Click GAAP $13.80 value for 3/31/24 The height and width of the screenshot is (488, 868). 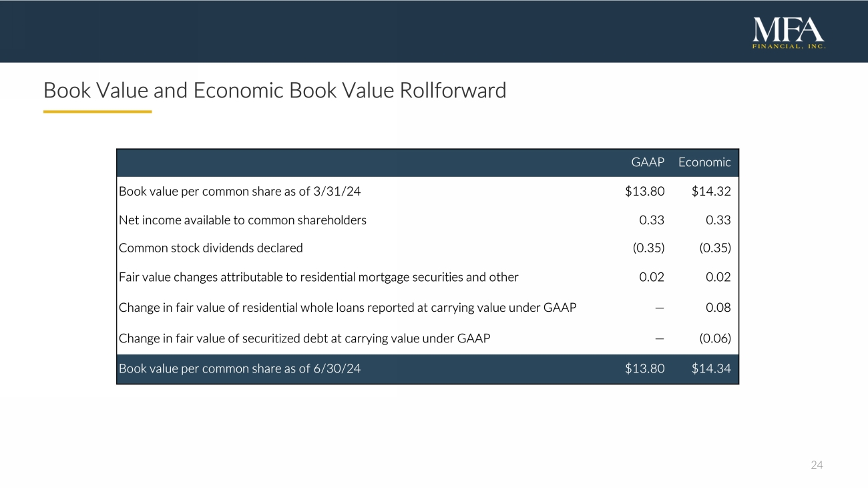(644, 192)
